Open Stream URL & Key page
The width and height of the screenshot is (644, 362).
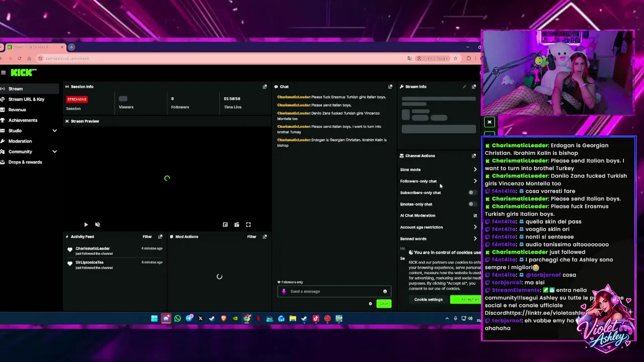coord(29,99)
